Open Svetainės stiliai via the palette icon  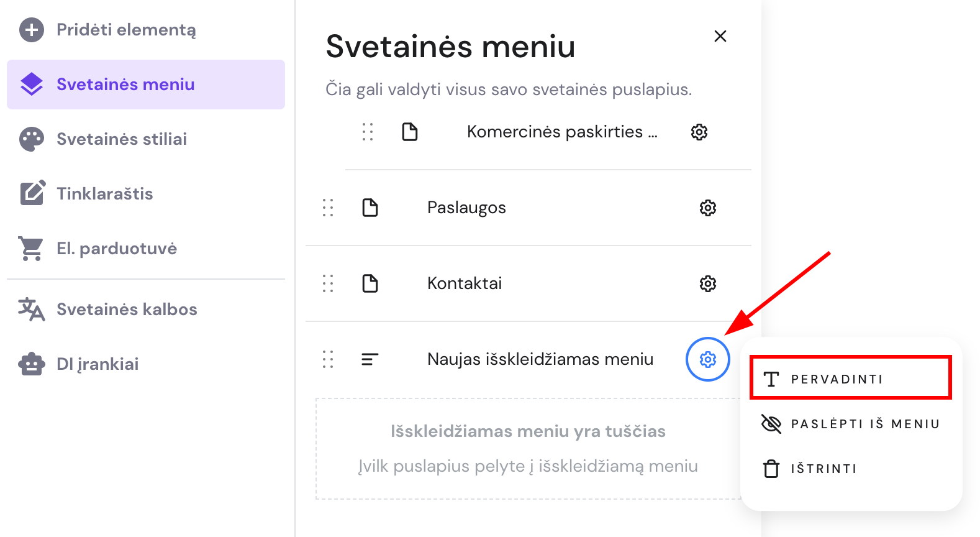[32, 139]
